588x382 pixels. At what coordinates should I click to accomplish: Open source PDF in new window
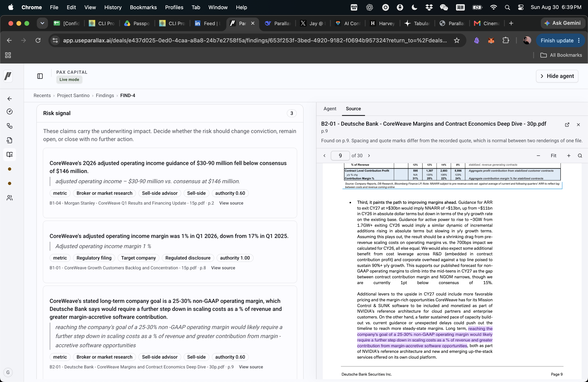(x=567, y=125)
